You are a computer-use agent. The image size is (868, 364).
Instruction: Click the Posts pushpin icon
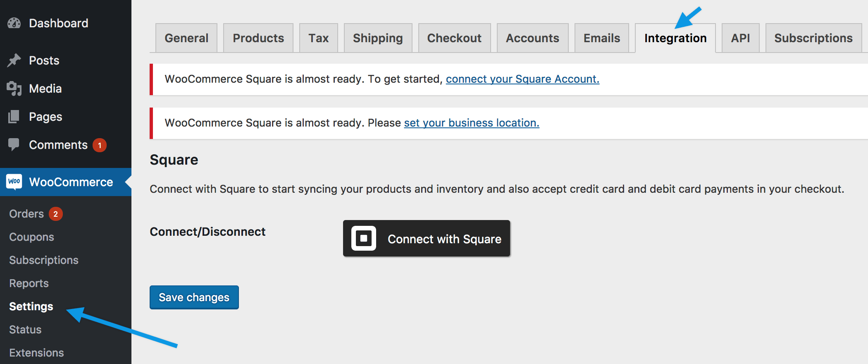(x=14, y=60)
